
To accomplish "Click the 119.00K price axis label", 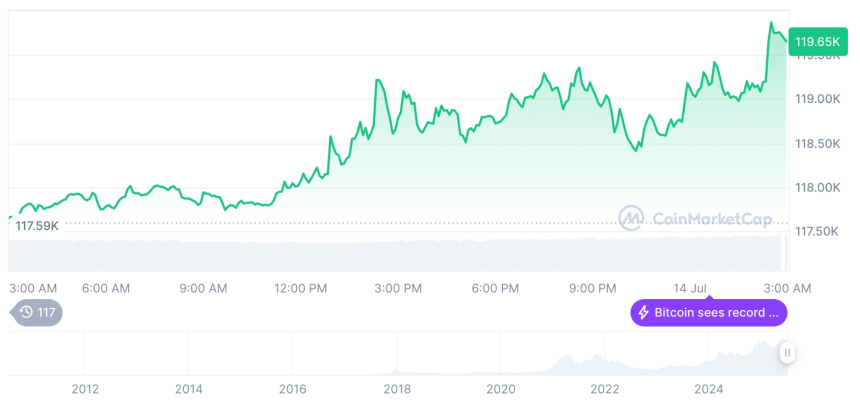I will coord(816,99).
